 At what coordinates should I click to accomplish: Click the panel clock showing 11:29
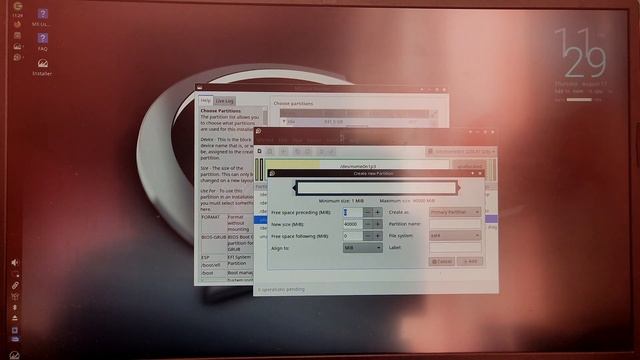pos(17,15)
